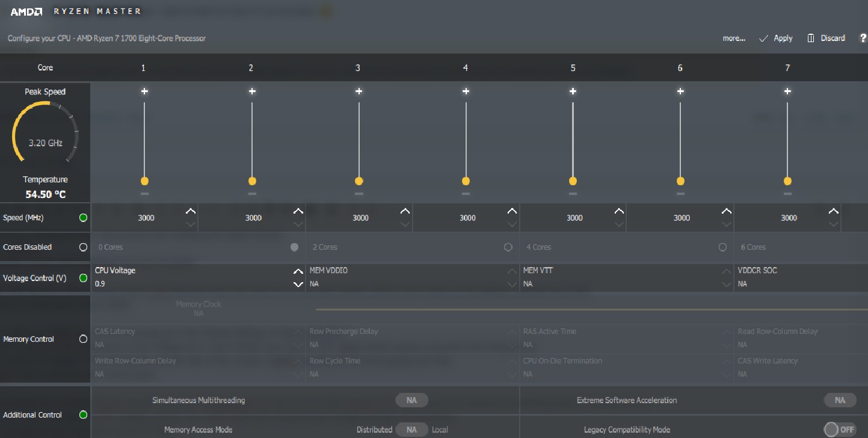Click the Peak Speed 3.20 GHz gauge
Viewport: 868px width, 438px height.
click(x=46, y=132)
